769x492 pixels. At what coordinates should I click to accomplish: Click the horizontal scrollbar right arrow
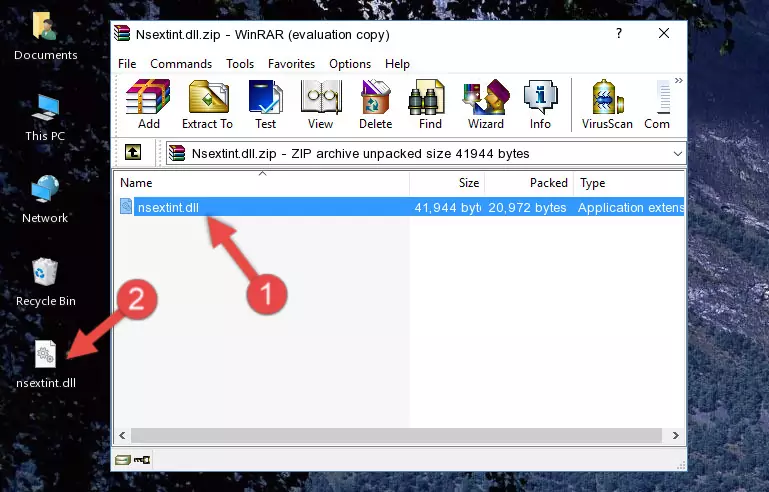pyautogui.click(x=675, y=435)
